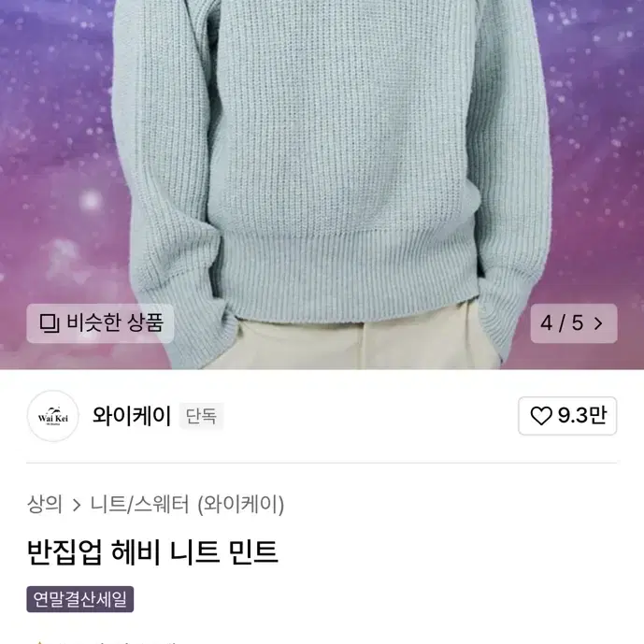Select product title 반집업 헤비 니트 민트

tap(152, 552)
